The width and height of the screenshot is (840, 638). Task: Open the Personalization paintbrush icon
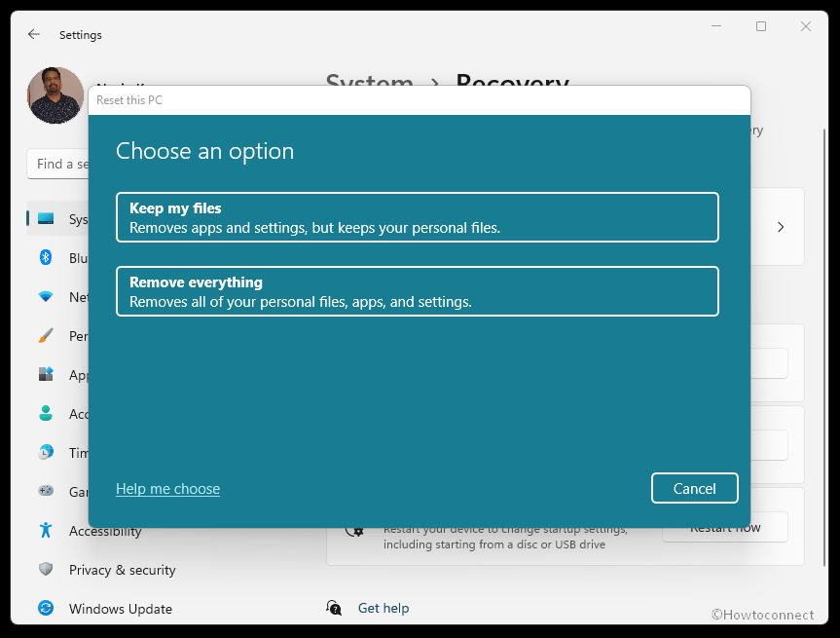coord(46,336)
